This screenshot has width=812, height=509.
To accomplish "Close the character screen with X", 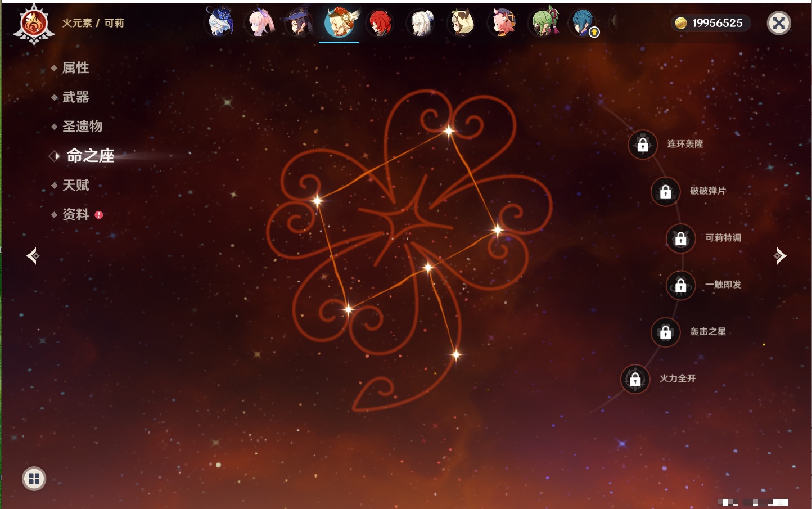I will 779,23.
